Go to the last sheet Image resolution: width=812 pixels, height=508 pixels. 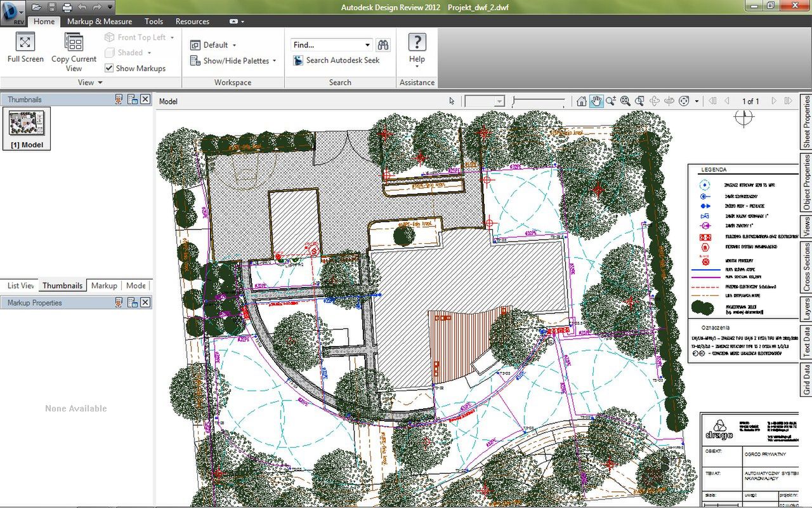click(788, 101)
